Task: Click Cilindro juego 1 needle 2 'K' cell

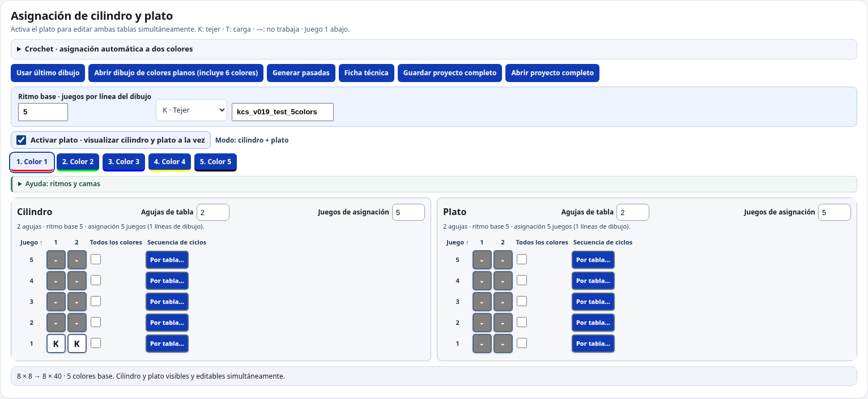Action: [x=77, y=344]
